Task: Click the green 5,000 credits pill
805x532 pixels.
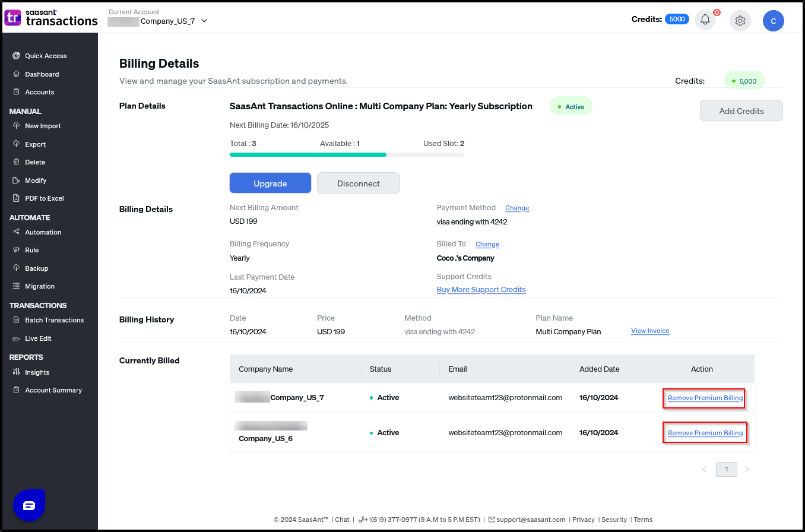Action: [x=744, y=81]
